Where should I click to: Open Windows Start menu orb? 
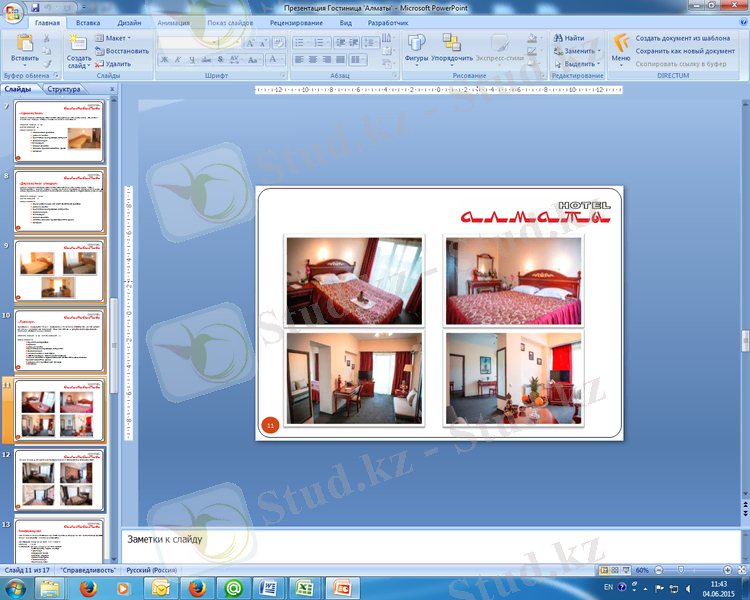15,588
